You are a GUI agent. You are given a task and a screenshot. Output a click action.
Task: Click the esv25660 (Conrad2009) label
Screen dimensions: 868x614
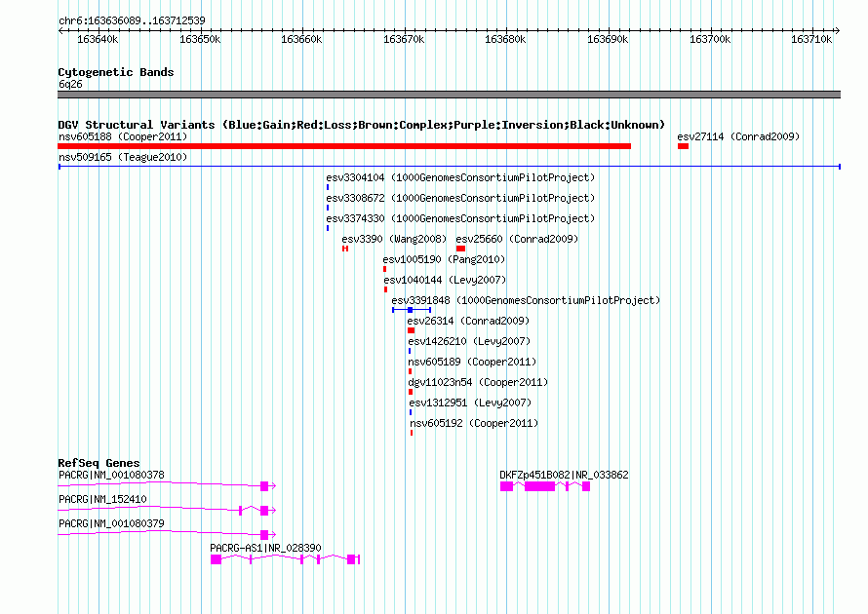[x=517, y=239]
